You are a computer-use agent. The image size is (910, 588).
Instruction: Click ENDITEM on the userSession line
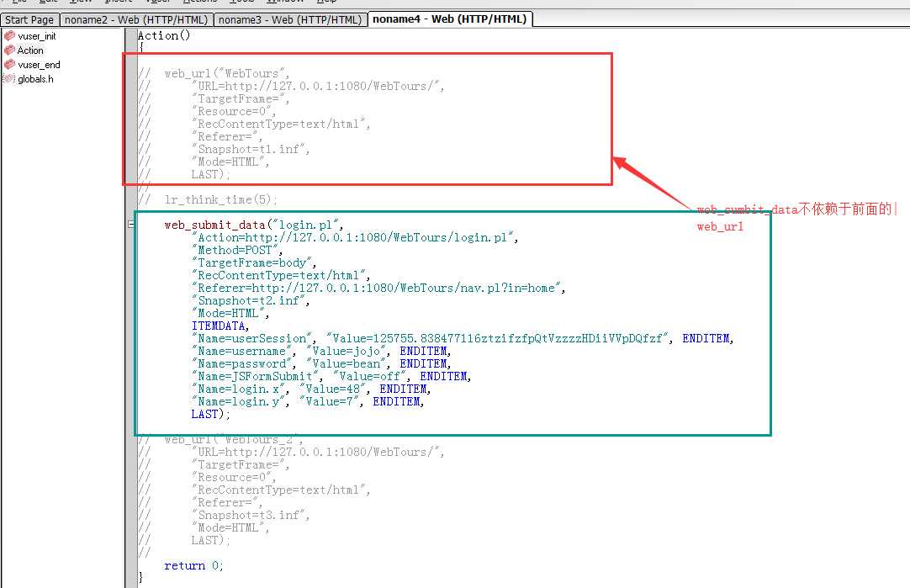707,338
